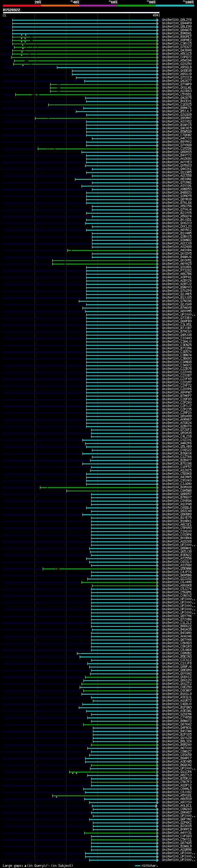Open hit UniRef100_Q8LE99
This screenshot has width=197, height=868.
177,26
